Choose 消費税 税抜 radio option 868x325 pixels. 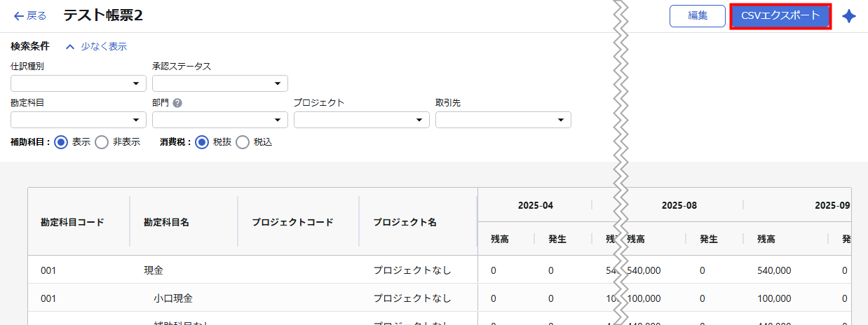point(202,142)
